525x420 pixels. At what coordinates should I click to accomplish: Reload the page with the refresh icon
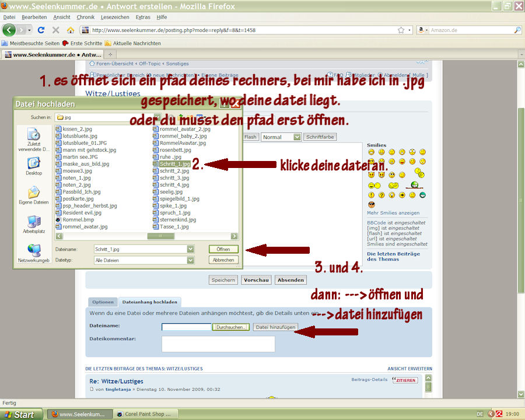click(41, 30)
